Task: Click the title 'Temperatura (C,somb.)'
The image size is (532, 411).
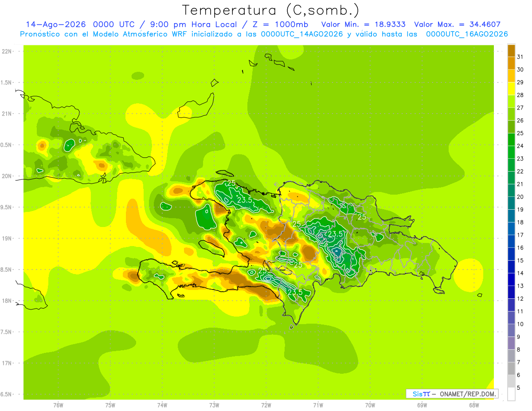Action: point(270,11)
